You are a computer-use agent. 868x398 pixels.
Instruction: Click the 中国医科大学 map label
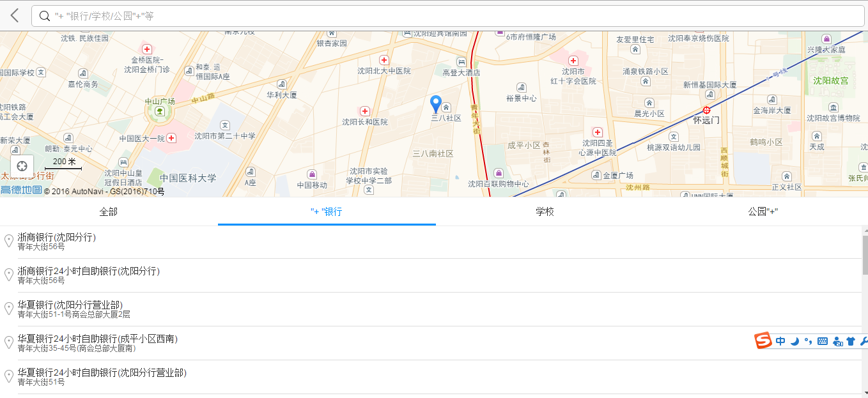[188, 178]
